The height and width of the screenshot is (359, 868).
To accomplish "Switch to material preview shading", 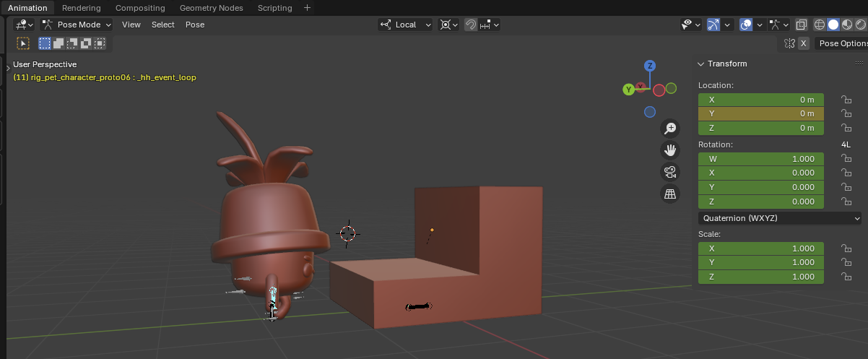I will click(x=846, y=25).
